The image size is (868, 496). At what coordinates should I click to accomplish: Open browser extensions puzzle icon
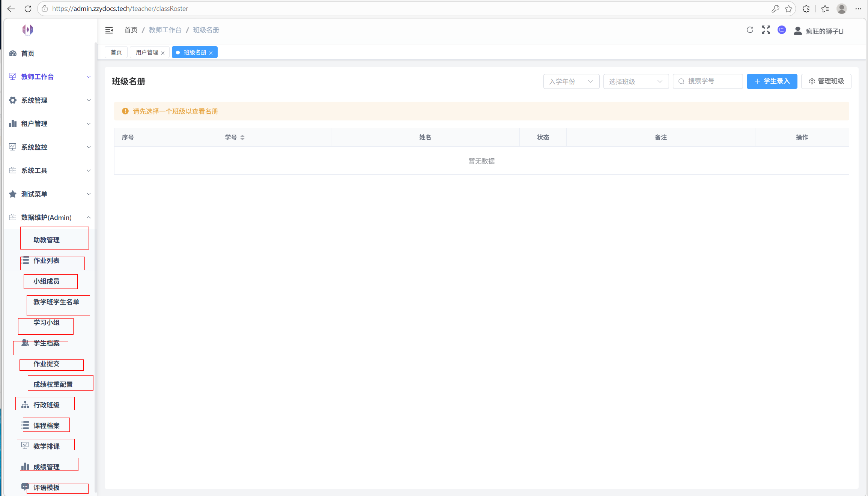pos(806,9)
